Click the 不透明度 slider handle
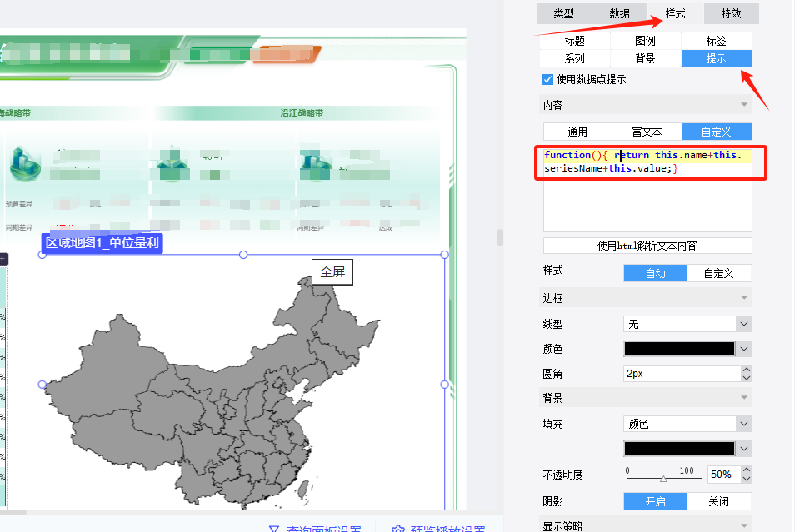The image size is (795, 532). click(x=663, y=479)
